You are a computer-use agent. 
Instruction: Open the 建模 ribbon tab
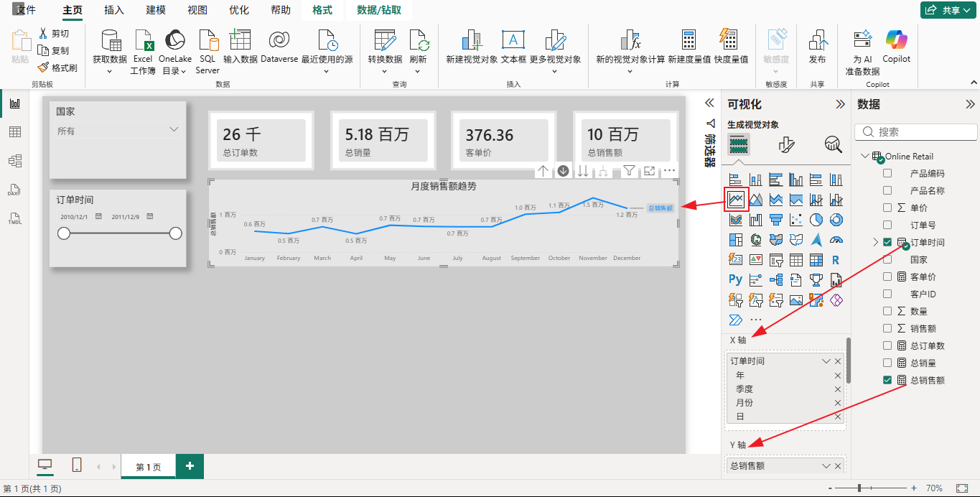156,10
